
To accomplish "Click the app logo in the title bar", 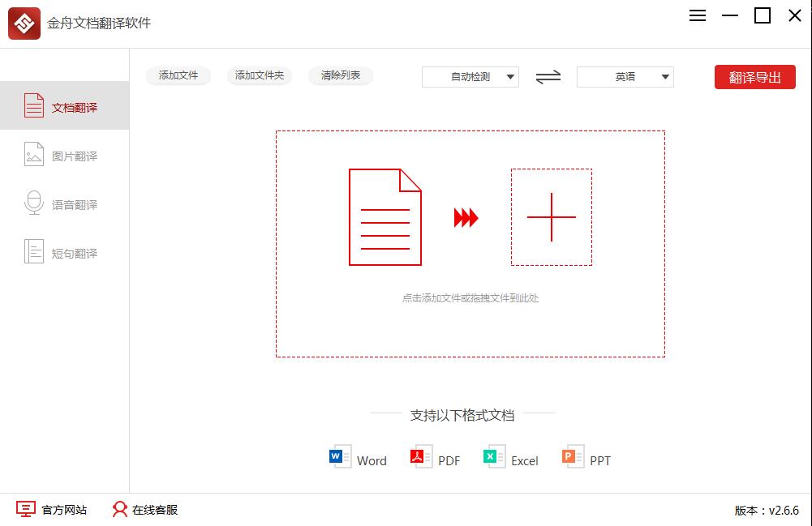I will tap(24, 24).
